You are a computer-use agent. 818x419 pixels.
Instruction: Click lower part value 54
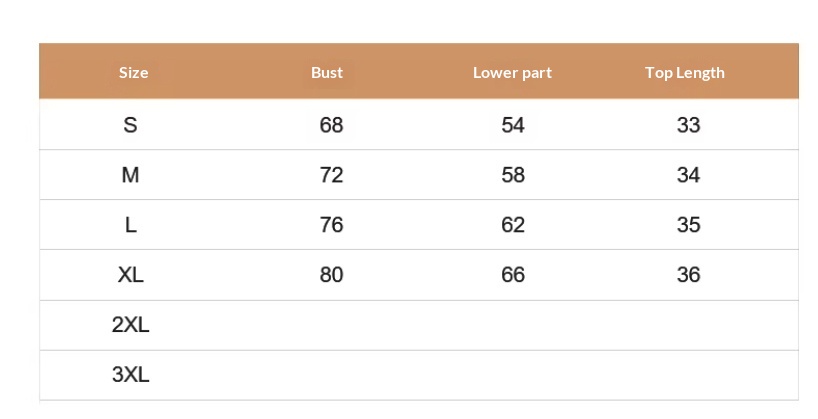tap(513, 125)
